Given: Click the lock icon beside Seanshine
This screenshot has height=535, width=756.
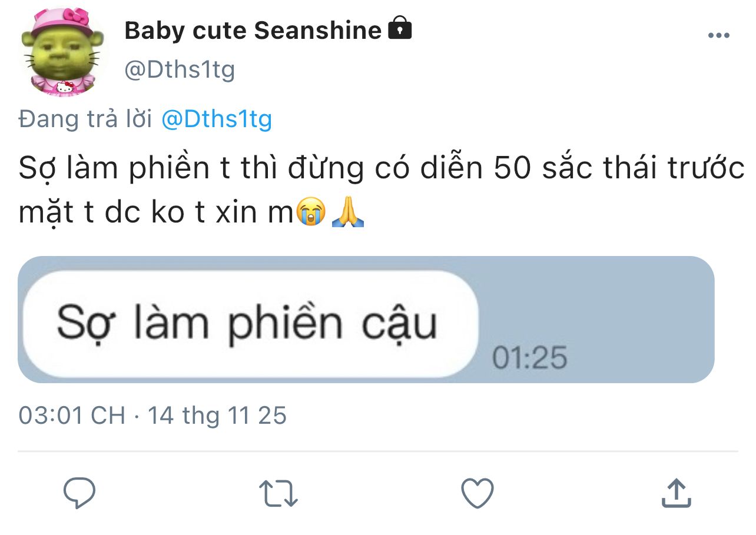Looking at the screenshot, I should tap(400, 29).
